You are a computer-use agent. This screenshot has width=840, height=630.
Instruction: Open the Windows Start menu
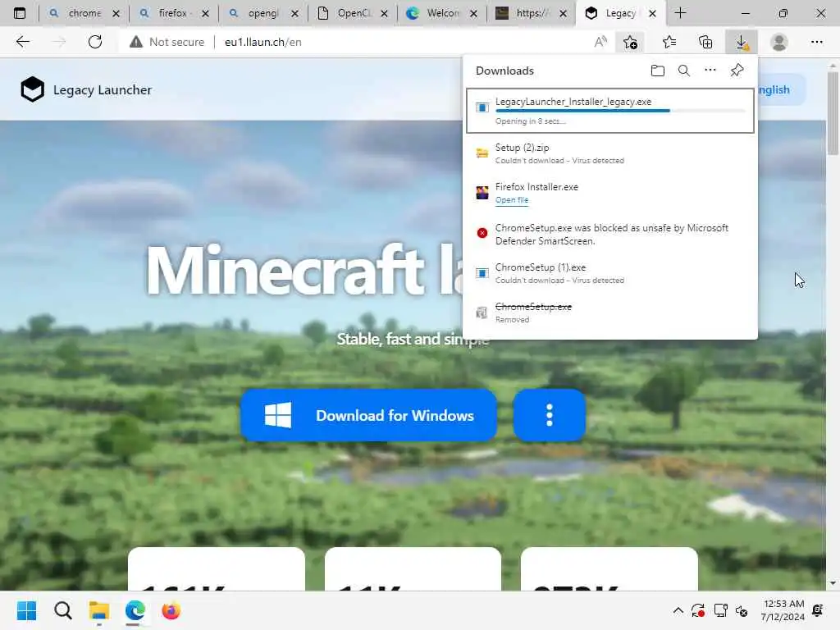click(26, 610)
